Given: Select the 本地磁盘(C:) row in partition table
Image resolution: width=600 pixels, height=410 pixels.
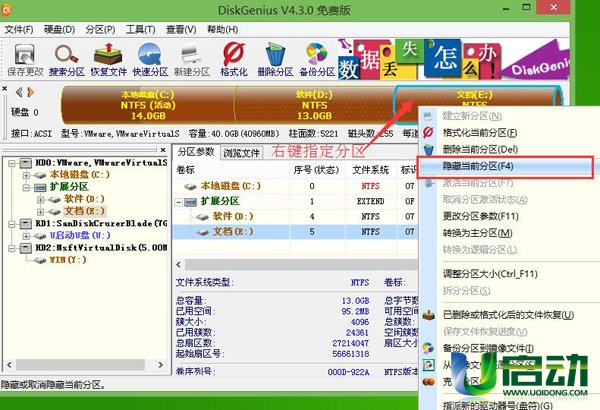Looking at the screenshot, I should click(x=295, y=186).
